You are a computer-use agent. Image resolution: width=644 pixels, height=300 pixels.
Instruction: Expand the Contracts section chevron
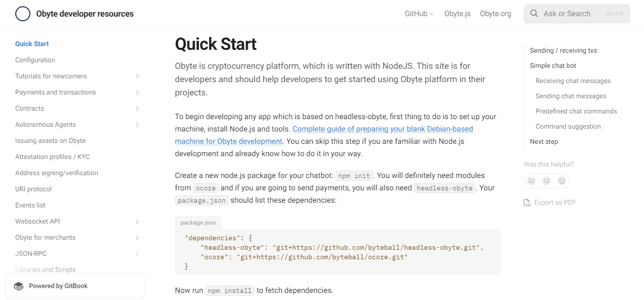(137, 109)
